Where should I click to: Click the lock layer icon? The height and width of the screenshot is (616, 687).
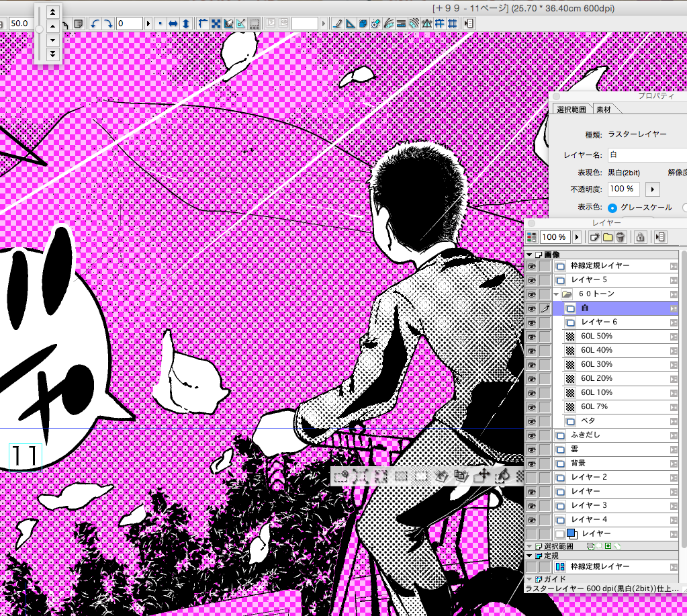pyautogui.click(x=641, y=237)
